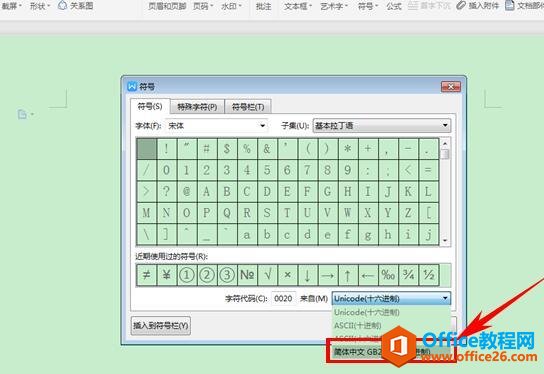
Task: Select the № recently used symbol
Action: 247,275
